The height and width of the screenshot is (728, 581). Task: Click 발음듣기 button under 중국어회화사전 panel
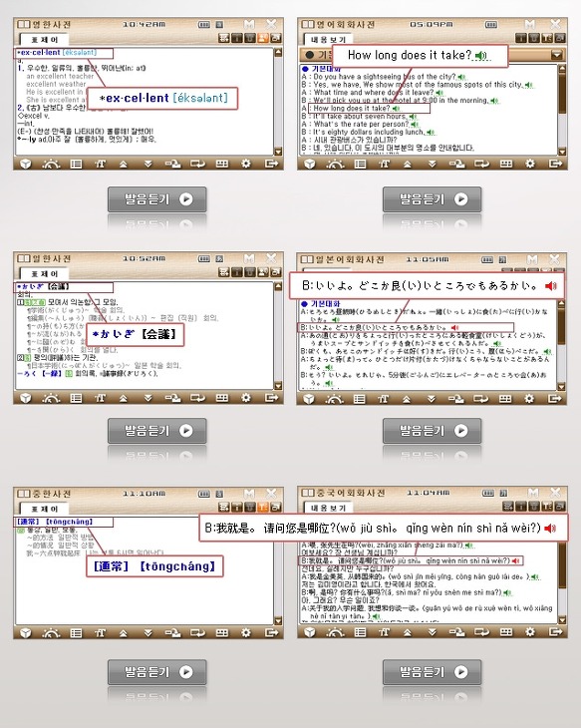[x=433, y=672]
